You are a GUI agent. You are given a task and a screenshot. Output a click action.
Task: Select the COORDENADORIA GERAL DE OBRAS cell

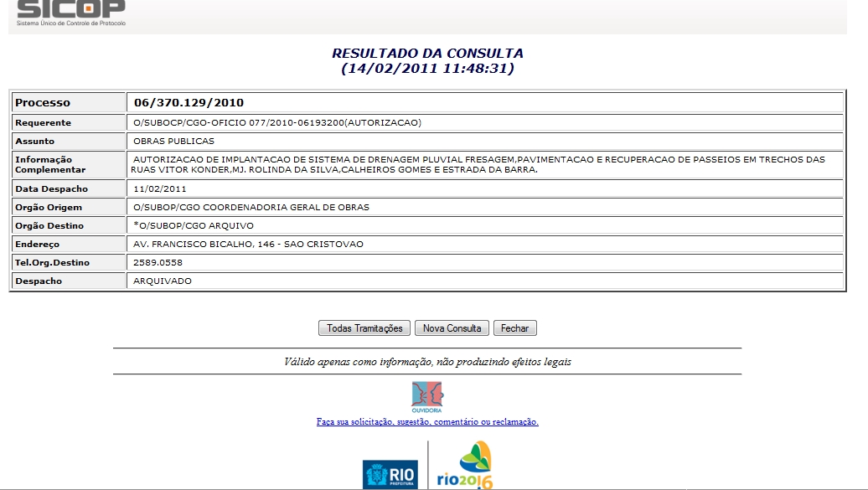[251, 208]
